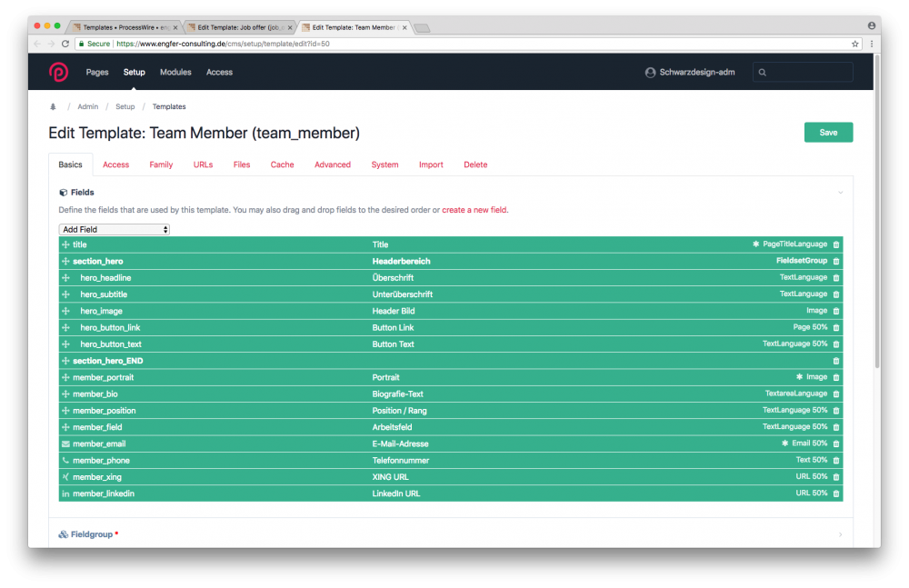The width and height of the screenshot is (909, 588).
Task: Click the ProcessWire logo icon
Action: (58, 72)
